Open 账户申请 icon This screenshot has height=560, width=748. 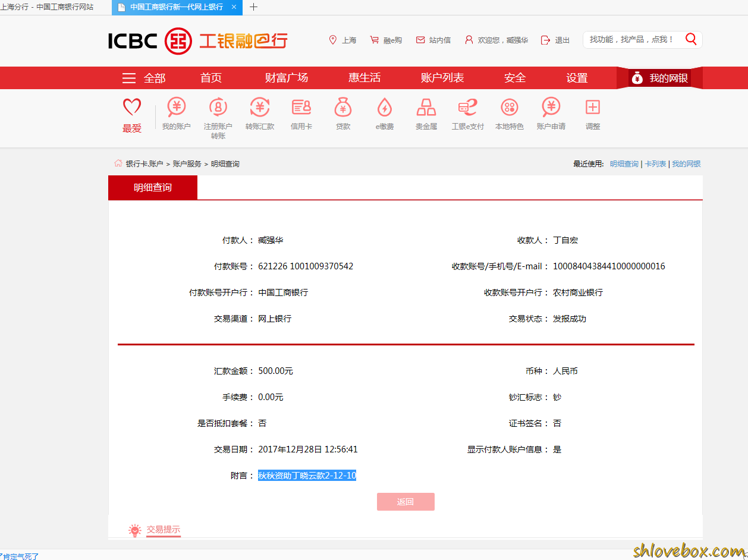[551, 107]
